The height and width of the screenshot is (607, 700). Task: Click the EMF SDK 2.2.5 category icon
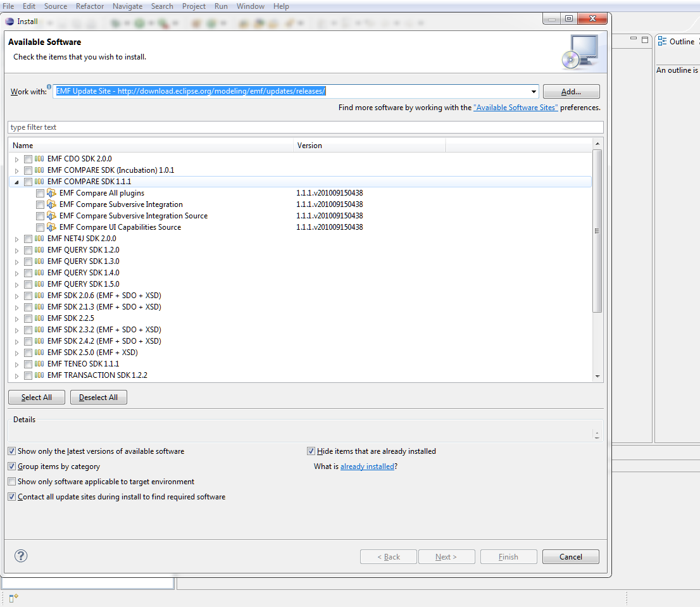point(39,318)
